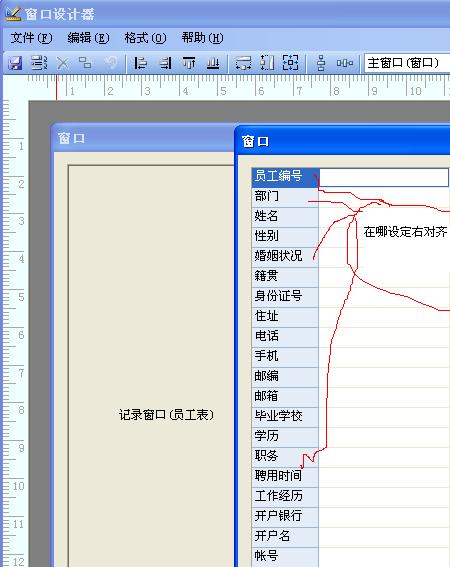Click the delete X toolbar icon

[62, 64]
